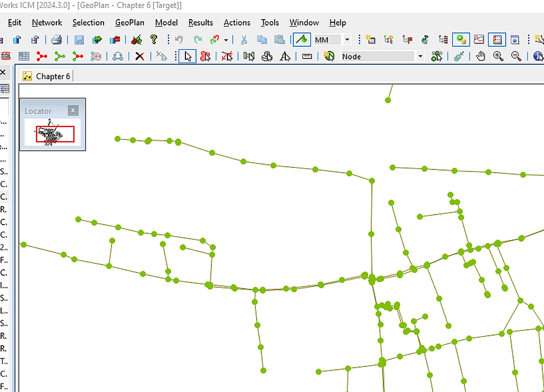The height and width of the screenshot is (392, 544).
Task: Open the Actions menu
Action: point(237,22)
